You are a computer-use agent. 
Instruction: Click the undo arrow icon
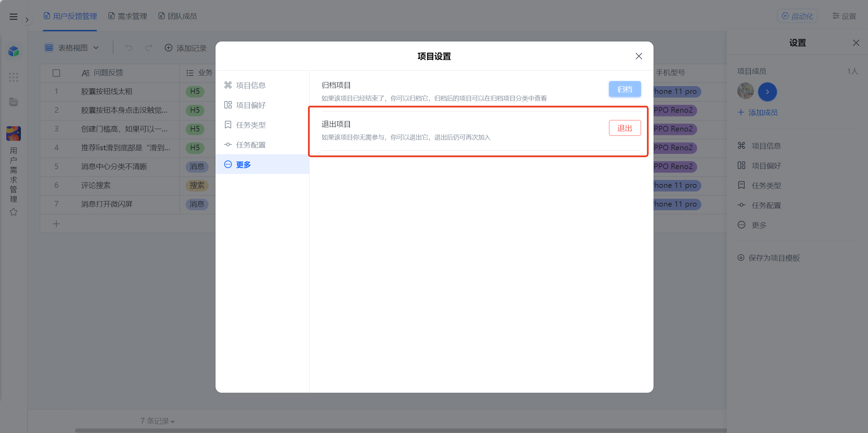(x=129, y=48)
